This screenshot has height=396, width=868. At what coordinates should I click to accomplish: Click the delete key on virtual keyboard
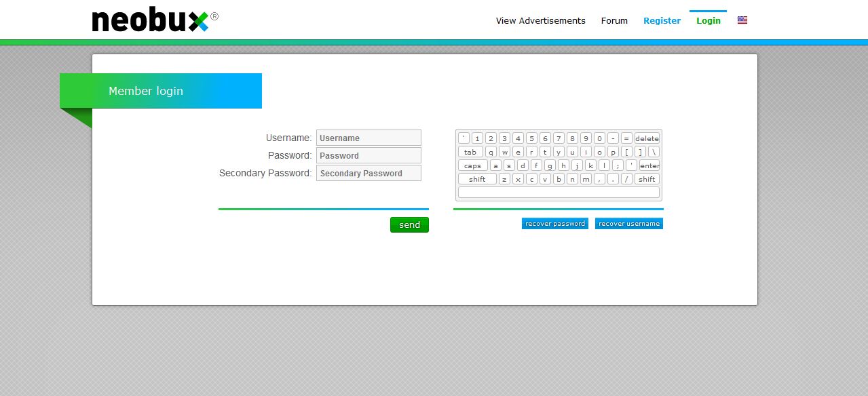coord(647,138)
